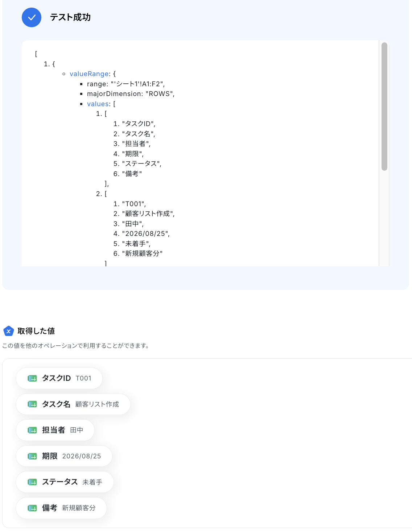Click the green icon beside 期限
This screenshot has width=412, height=532.
(32, 456)
